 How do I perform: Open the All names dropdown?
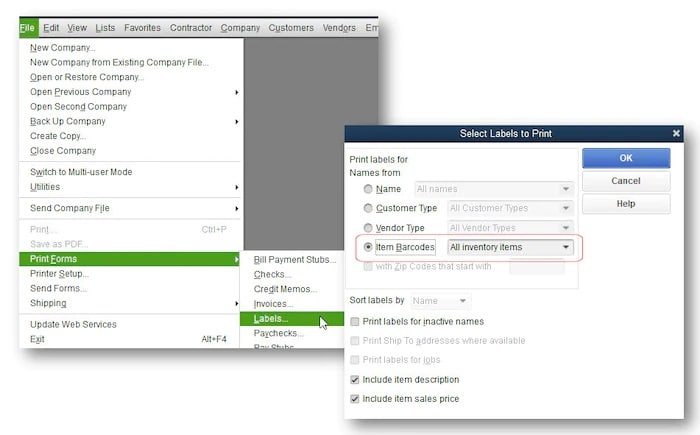click(x=494, y=189)
